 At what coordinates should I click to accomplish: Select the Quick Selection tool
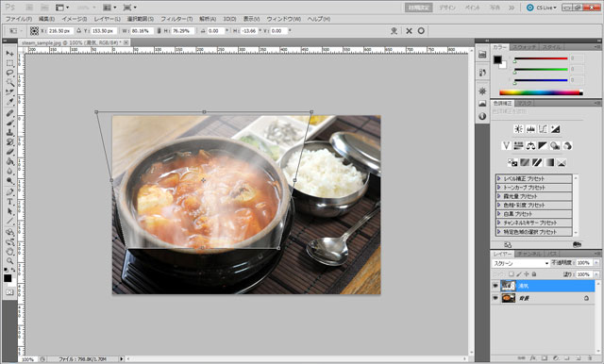[x=10, y=82]
